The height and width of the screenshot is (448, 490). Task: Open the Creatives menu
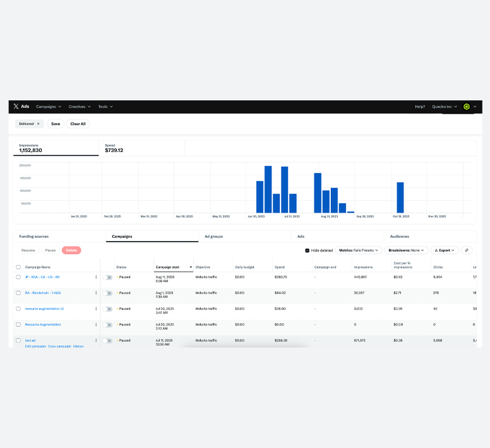pos(80,107)
